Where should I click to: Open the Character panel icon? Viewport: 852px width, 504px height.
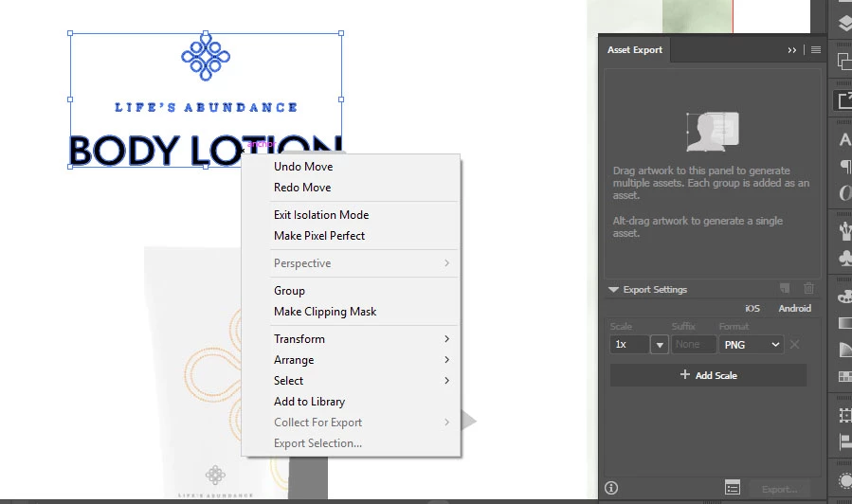click(845, 139)
